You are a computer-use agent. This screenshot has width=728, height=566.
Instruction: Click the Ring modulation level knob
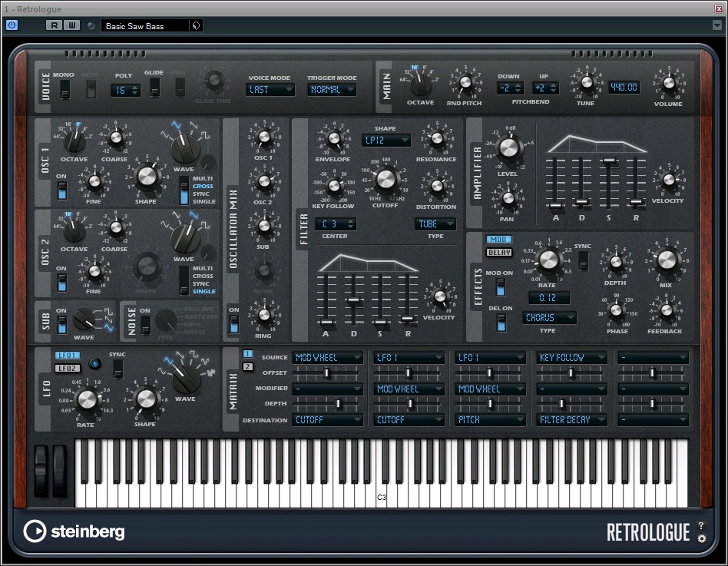coord(263,316)
